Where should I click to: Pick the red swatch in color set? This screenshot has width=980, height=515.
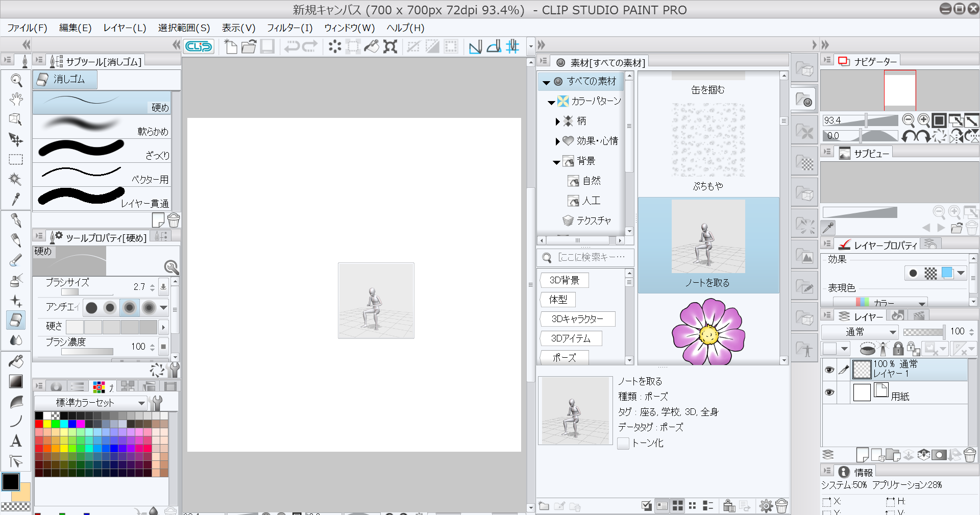click(39, 424)
